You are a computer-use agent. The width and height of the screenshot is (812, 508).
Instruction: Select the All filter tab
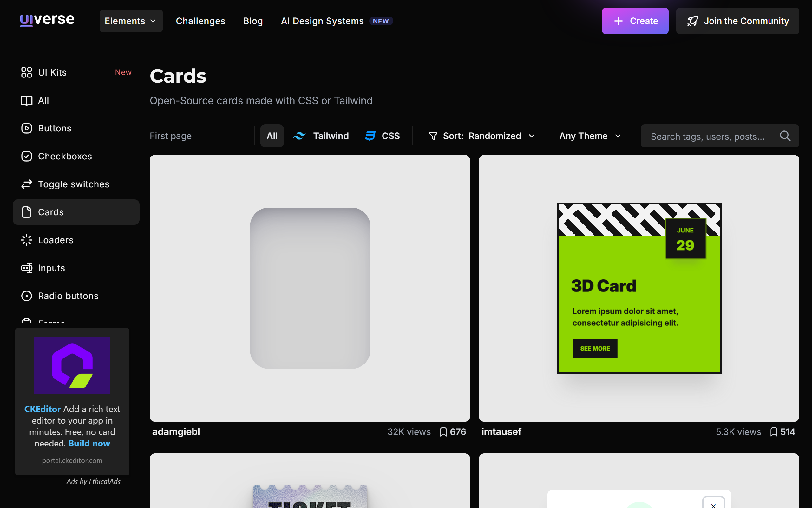pos(272,136)
